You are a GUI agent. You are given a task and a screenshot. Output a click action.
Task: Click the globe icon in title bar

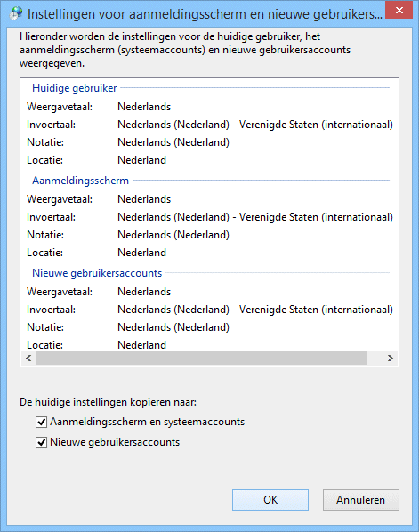pos(15,13)
